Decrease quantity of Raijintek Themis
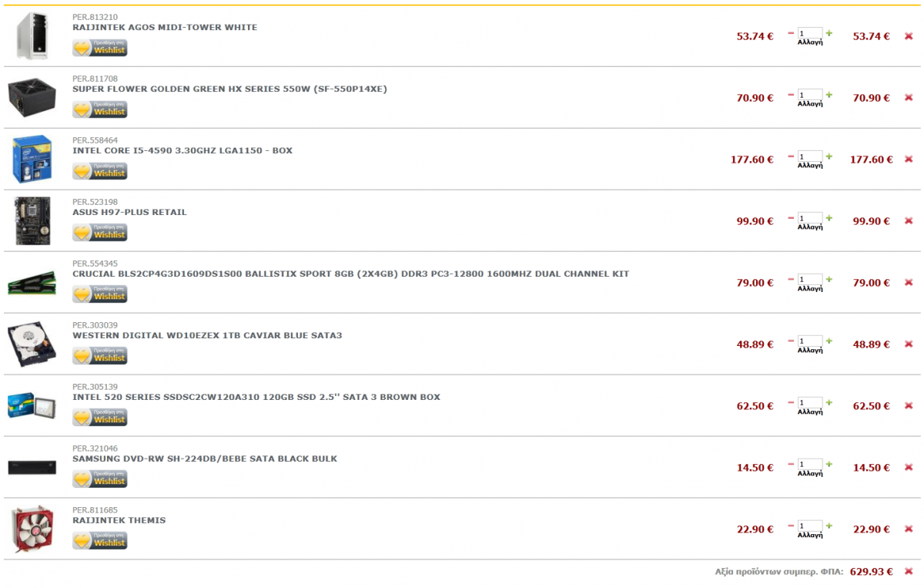Viewport: 924px width, 588px height. point(791,526)
